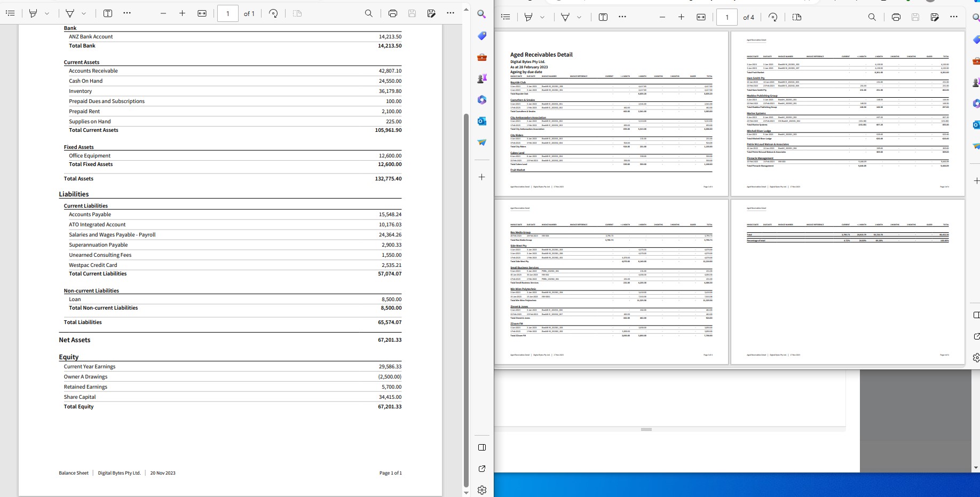980x497 pixels.
Task: Click plus icon to customize sidebar
Action: (x=481, y=177)
